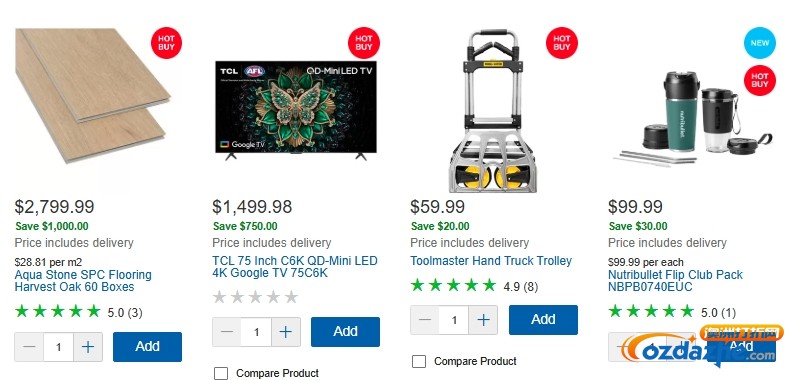Click plus icon for TCL 75 Inch TV

click(x=286, y=332)
